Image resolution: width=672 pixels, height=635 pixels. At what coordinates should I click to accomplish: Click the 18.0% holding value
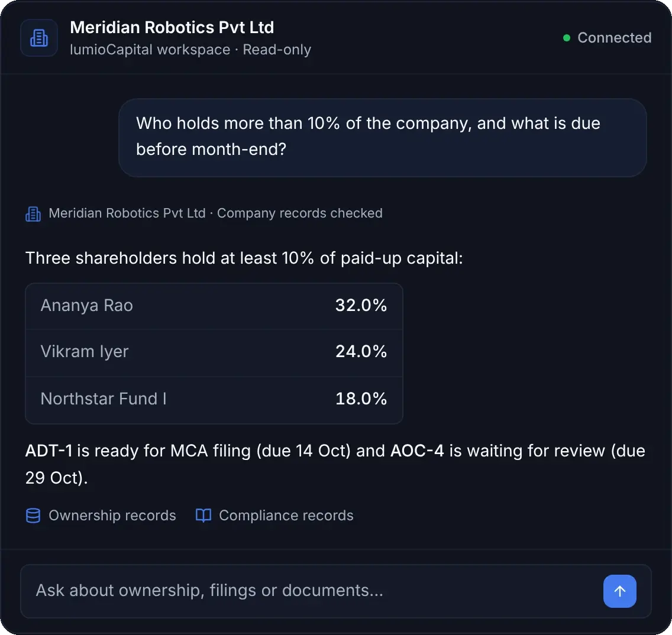tap(361, 399)
